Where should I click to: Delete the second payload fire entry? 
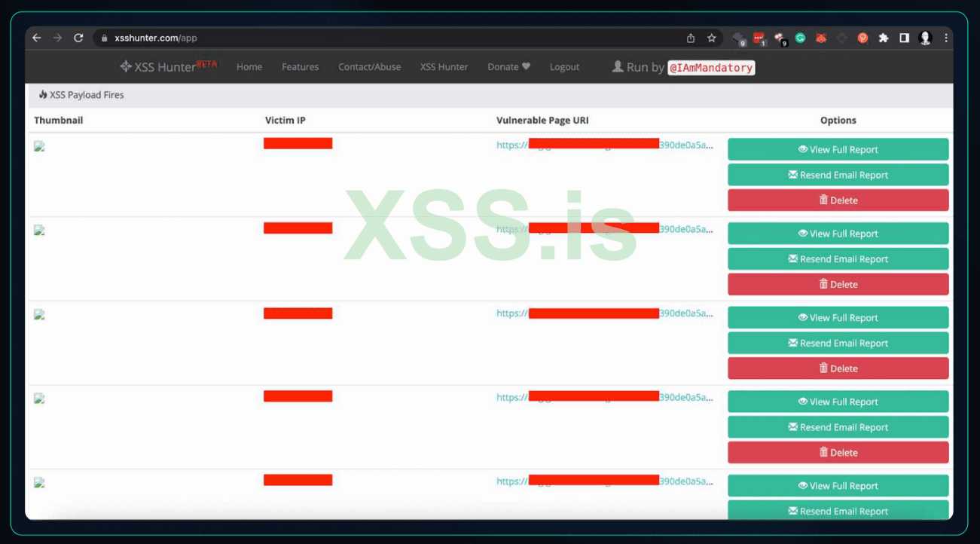(838, 285)
